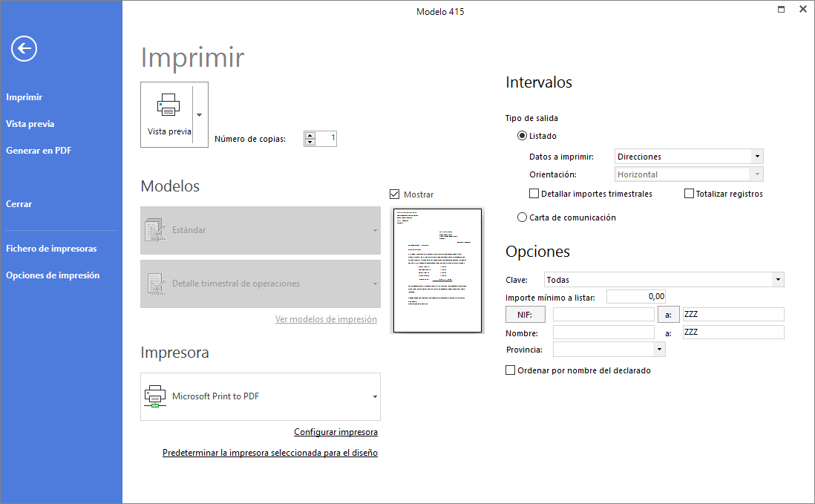Increase the number of copies
This screenshot has width=815, height=504.
click(310, 135)
